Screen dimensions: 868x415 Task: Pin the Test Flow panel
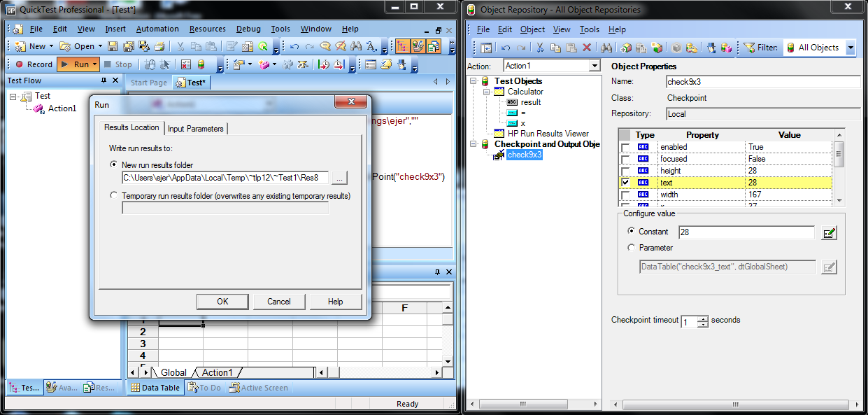coord(104,81)
